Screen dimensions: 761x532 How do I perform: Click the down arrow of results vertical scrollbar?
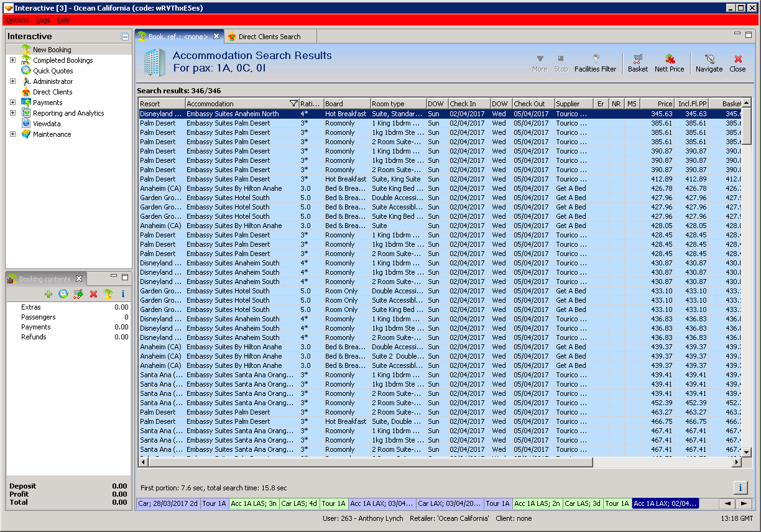tap(747, 453)
